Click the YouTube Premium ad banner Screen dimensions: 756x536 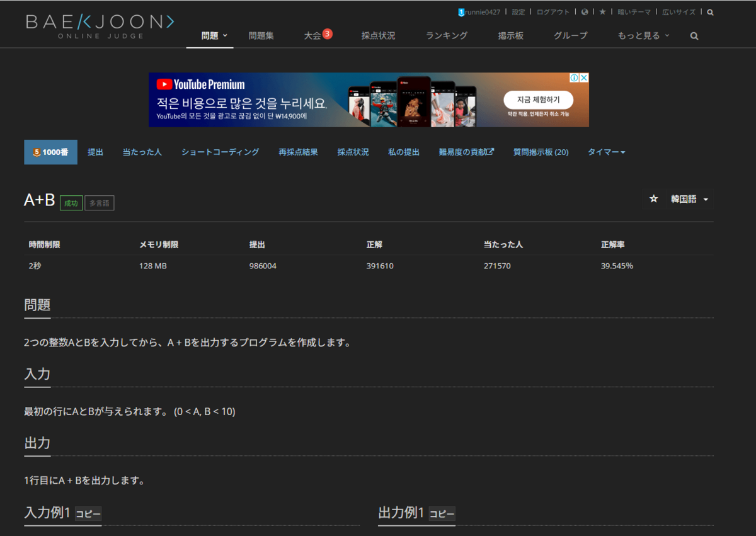[369, 100]
